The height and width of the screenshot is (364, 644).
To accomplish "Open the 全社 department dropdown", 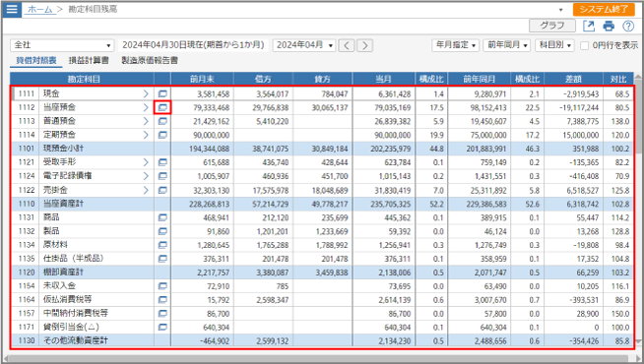I will coord(62,45).
